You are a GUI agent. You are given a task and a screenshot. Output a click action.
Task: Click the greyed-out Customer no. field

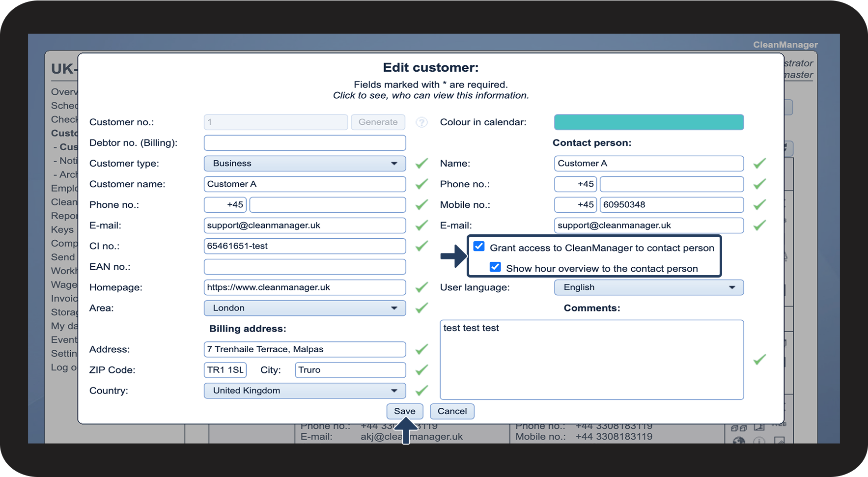point(276,122)
